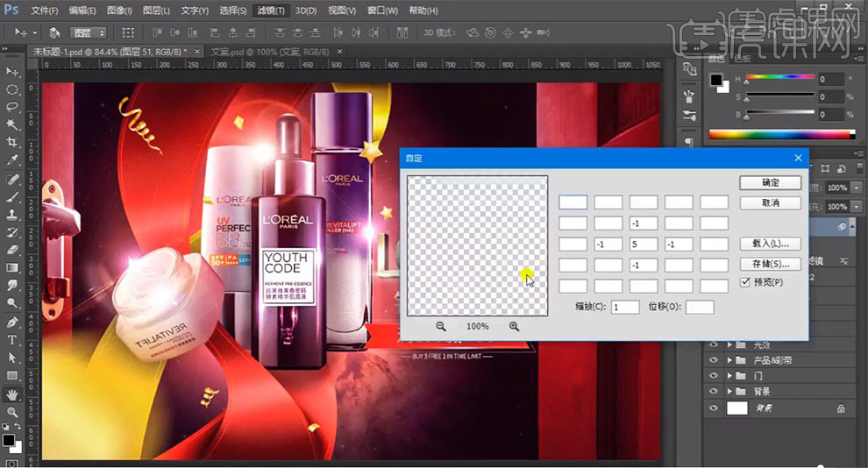Viewport: 868px width, 468px height.
Task: Select the Lasso tool
Action: (12, 107)
